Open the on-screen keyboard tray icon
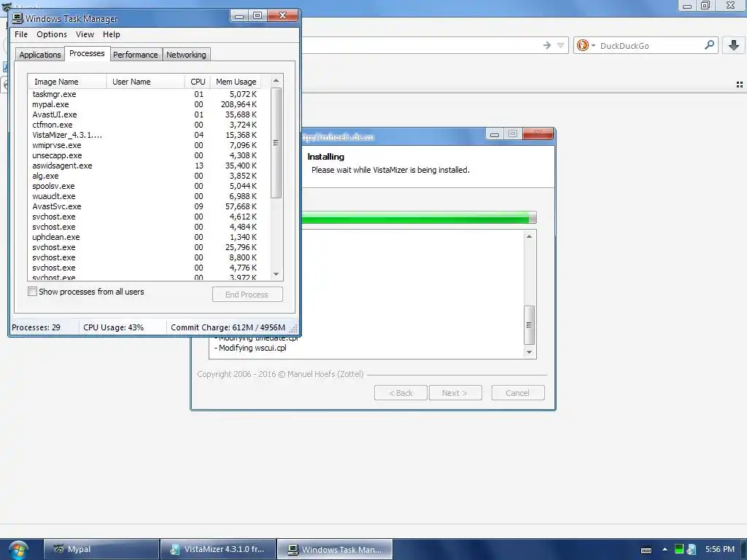This screenshot has height=560, width=747. [646, 550]
